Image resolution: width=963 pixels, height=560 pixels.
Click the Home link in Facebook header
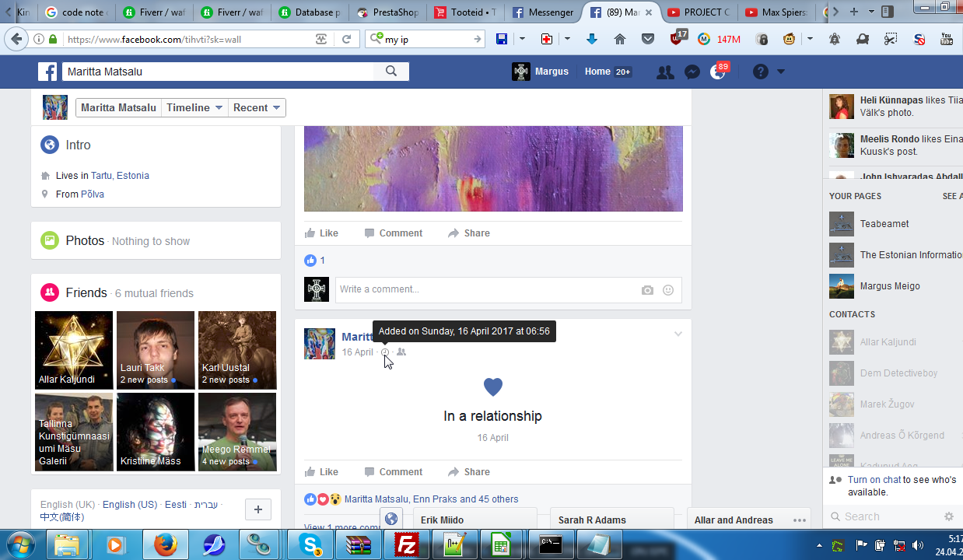tap(597, 72)
